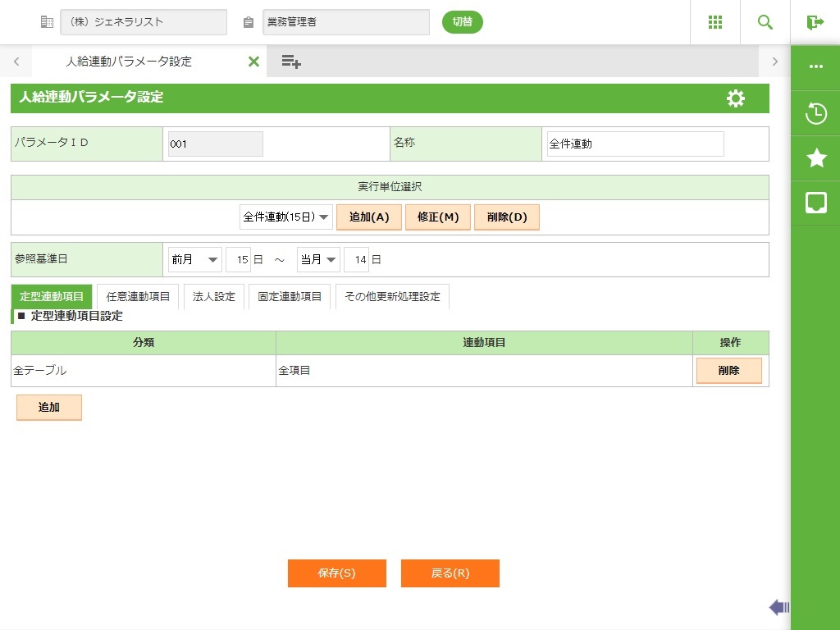Select the 法人設定 tab
840x630 pixels.
213,296
